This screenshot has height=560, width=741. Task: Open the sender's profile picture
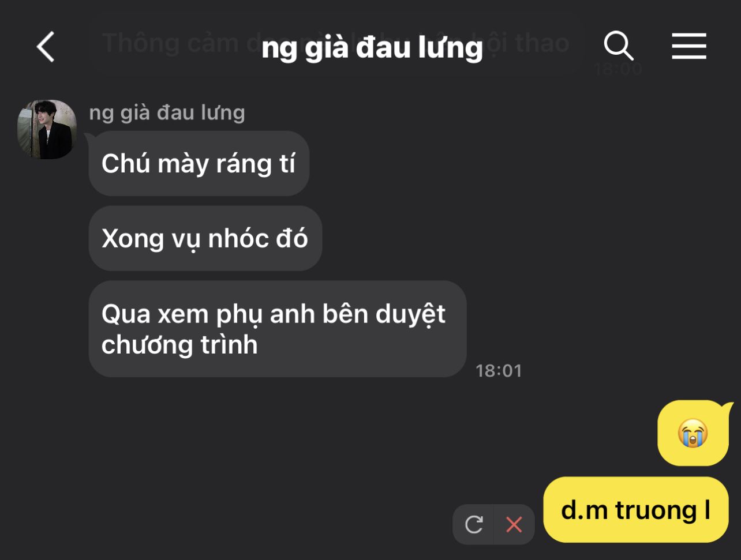pyautogui.click(x=47, y=129)
